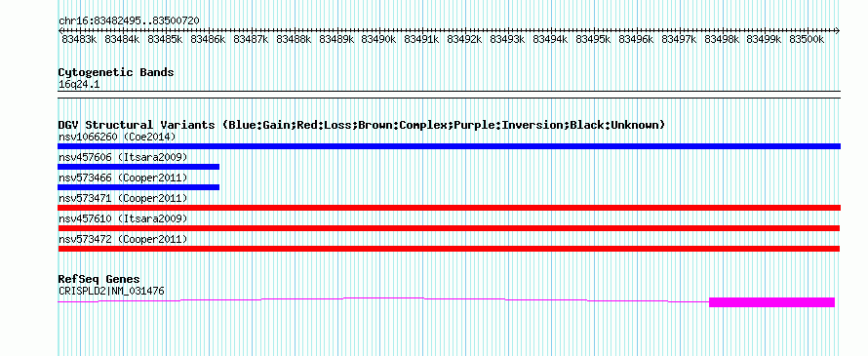Click the 83489k ruler tick label
Image resolution: width=868 pixels, height=356 pixels.
pyautogui.click(x=336, y=40)
